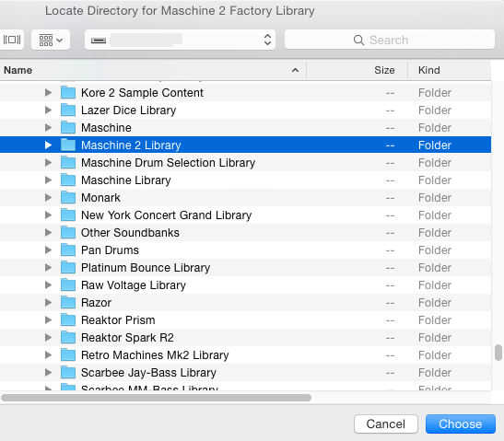Image resolution: width=504 pixels, height=441 pixels.
Task: Select the Platinum Bounce Library folder icon
Action: (x=68, y=268)
